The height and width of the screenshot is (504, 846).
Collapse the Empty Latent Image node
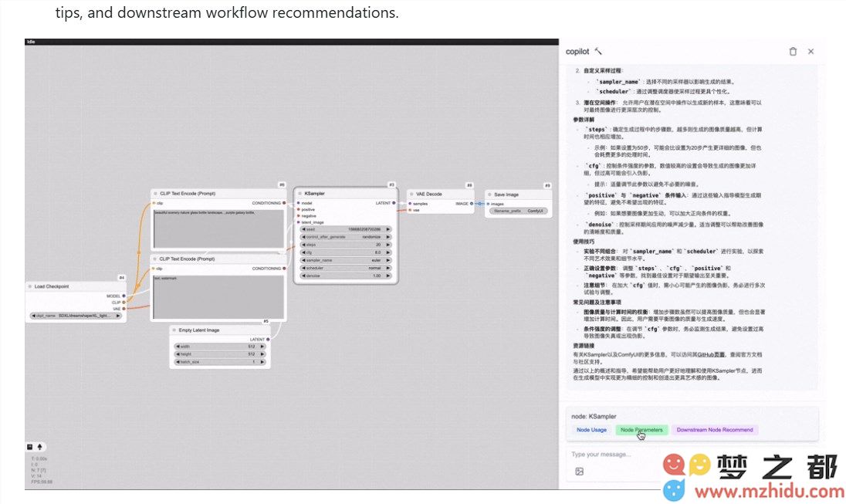(x=174, y=330)
